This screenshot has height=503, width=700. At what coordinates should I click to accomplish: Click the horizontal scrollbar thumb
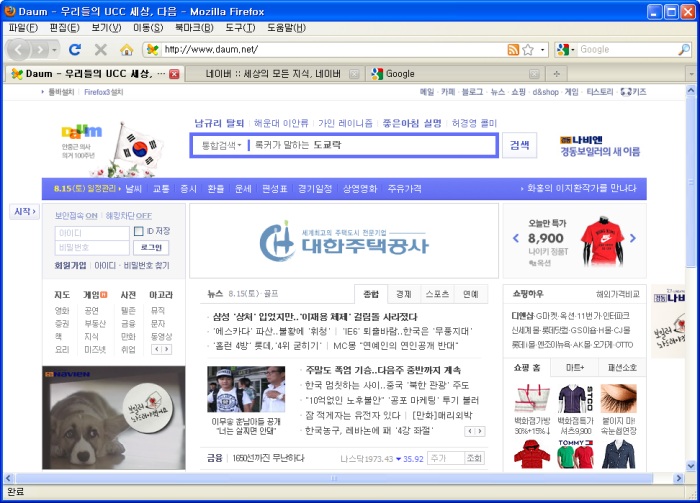(x=333, y=478)
